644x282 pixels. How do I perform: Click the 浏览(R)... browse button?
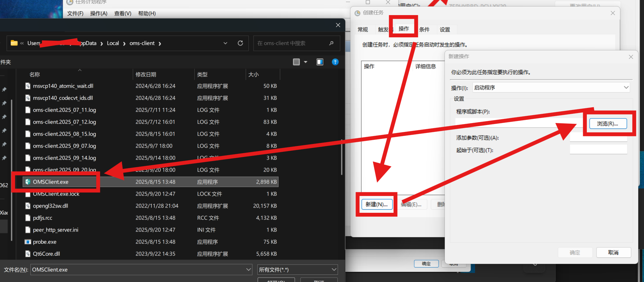[608, 124]
